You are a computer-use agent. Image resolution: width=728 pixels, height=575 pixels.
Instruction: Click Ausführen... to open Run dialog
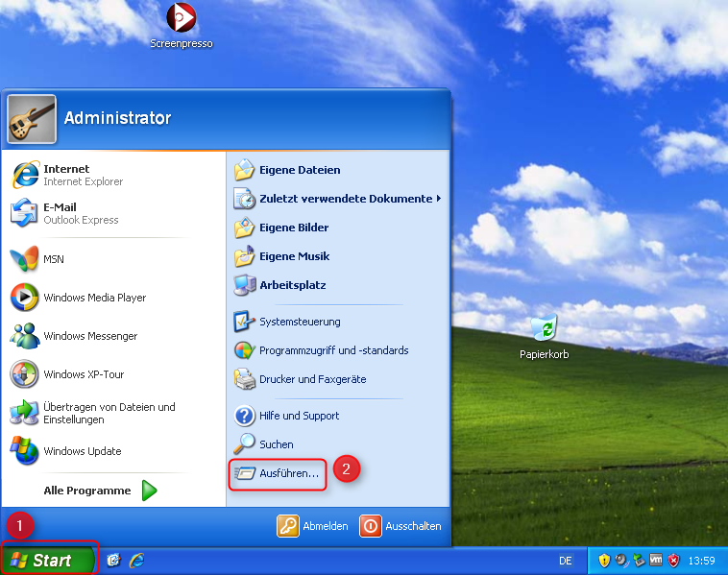(278, 473)
